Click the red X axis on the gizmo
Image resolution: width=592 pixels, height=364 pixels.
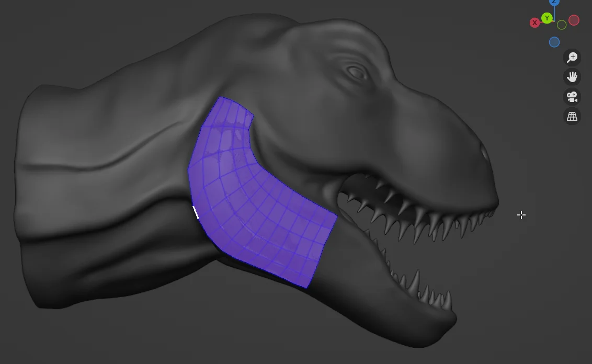point(534,23)
